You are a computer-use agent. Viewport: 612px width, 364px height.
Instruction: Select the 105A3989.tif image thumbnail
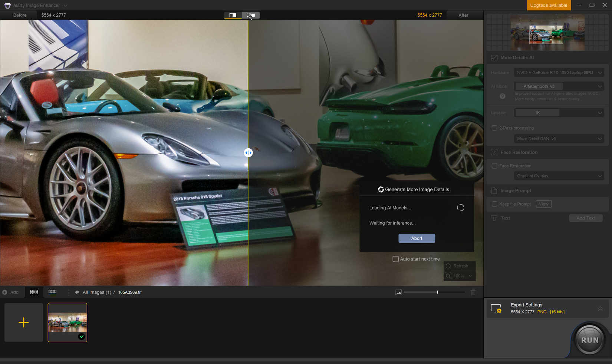click(x=67, y=322)
